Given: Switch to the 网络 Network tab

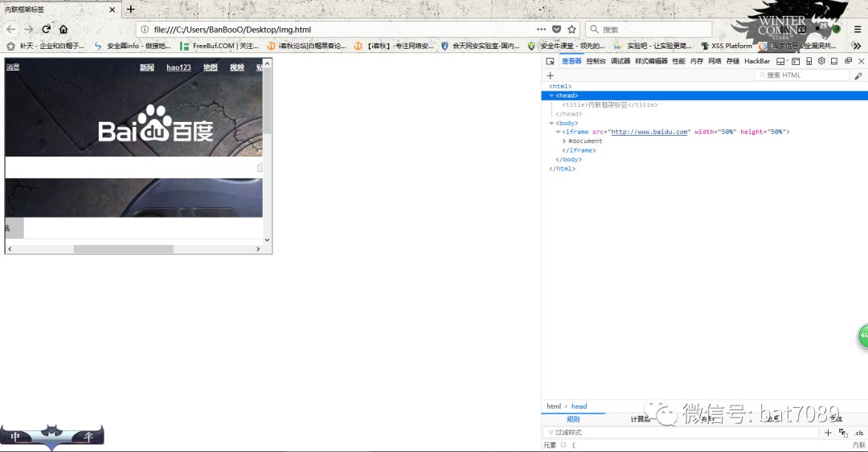Looking at the screenshot, I should coord(714,61).
